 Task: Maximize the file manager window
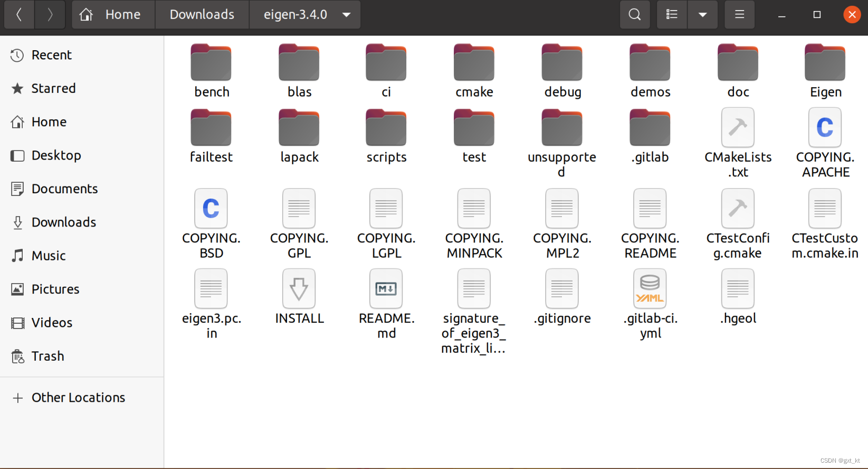(817, 15)
